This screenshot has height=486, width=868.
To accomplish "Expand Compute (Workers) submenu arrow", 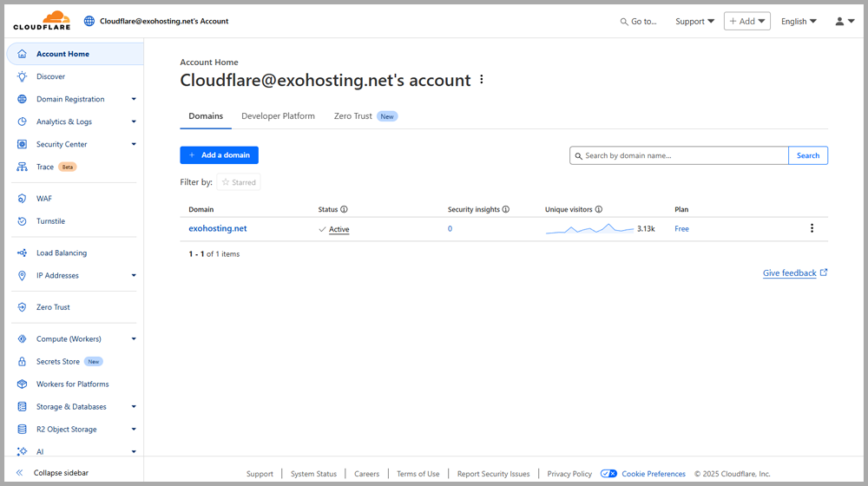I will click(x=134, y=338).
